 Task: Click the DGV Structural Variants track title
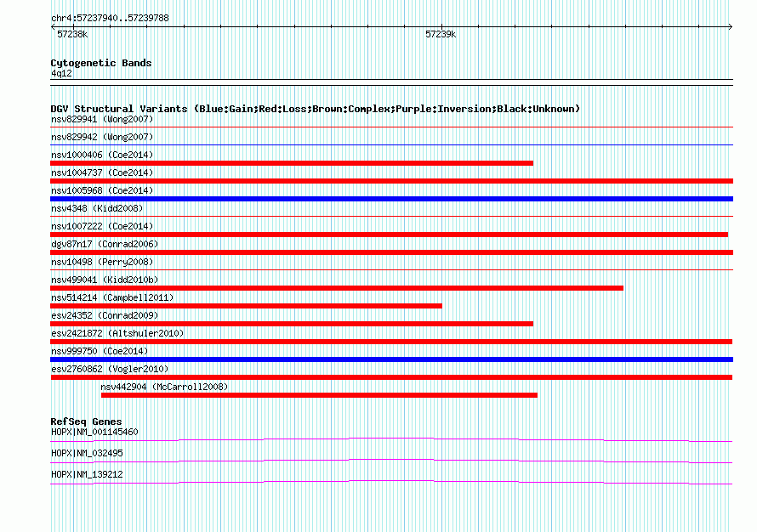coord(316,109)
